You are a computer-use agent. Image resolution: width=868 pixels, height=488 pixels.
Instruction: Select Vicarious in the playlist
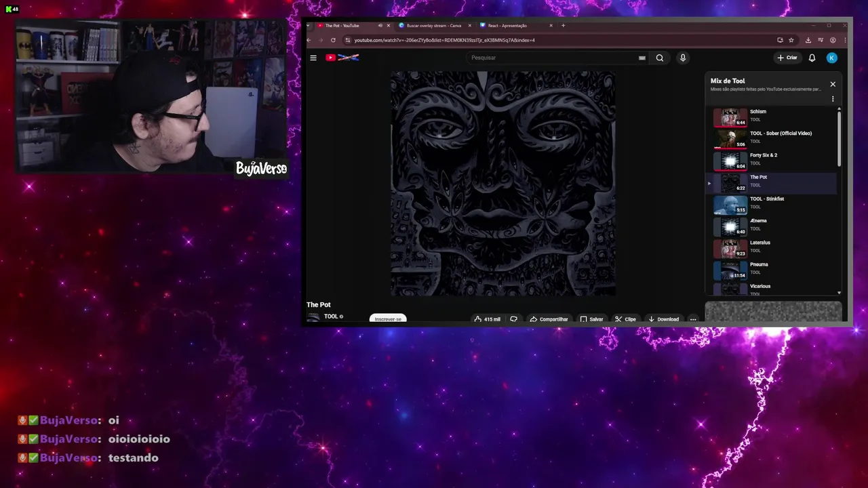coord(772,289)
